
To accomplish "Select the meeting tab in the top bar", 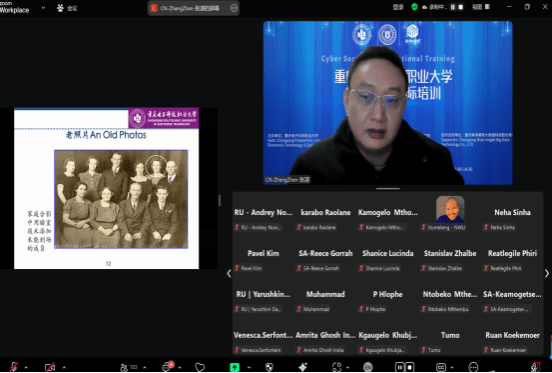I will (x=67, y=8).
